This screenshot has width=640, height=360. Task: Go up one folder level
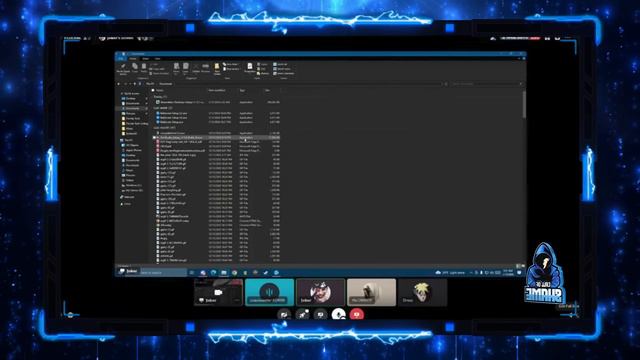pos(135,84)
